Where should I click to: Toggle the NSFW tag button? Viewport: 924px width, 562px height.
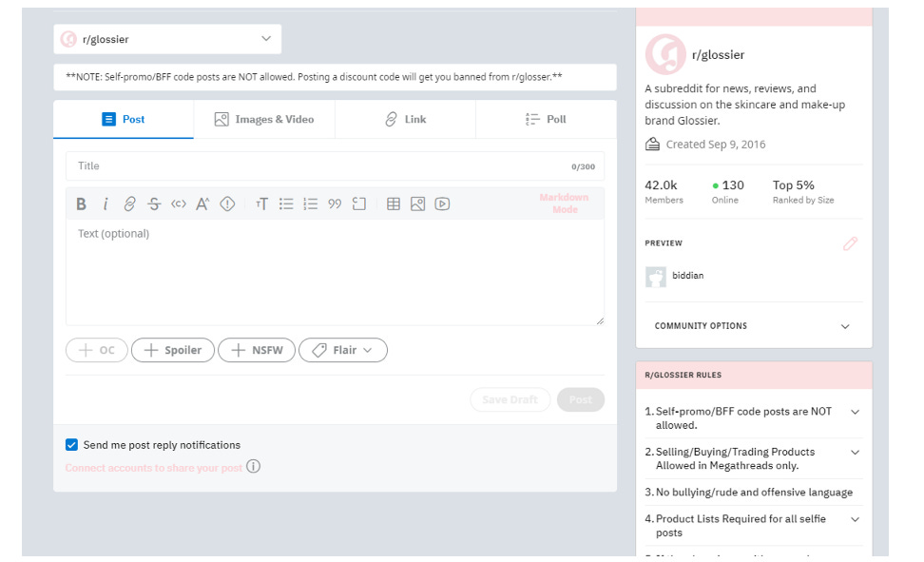[x=257, y=350]
